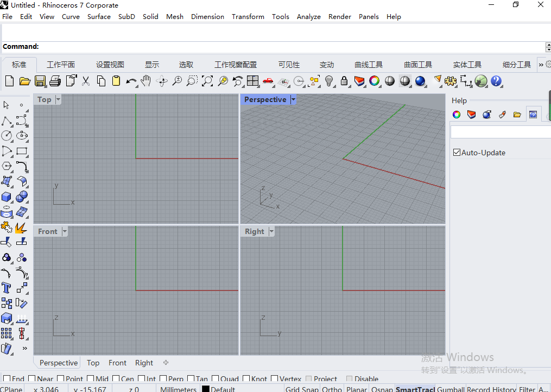Toggle Ortho mode on

click(x=332, y=389)
